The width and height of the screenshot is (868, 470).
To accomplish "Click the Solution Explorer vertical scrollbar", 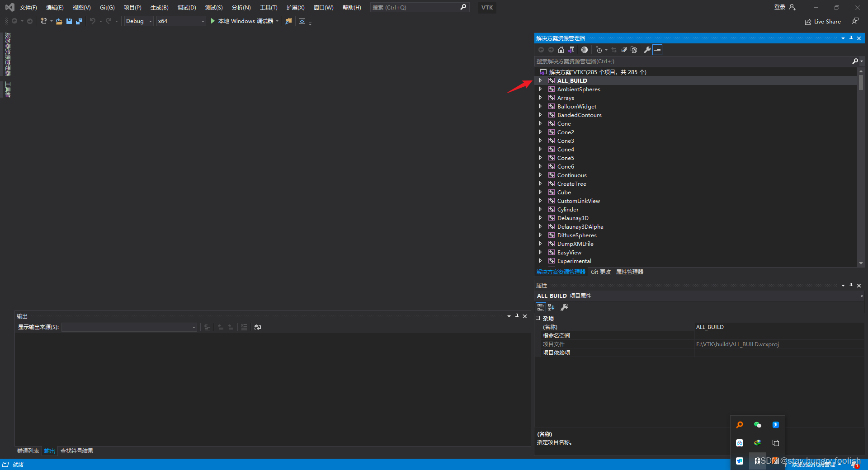I will coord(861,167).
